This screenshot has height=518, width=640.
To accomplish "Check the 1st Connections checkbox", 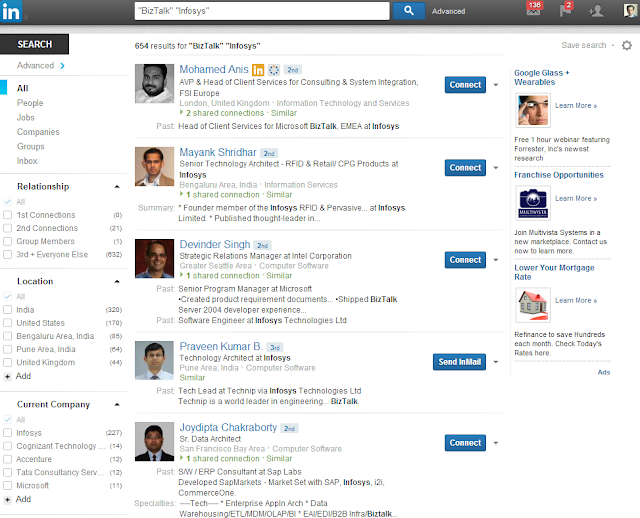I will point(7,215).
